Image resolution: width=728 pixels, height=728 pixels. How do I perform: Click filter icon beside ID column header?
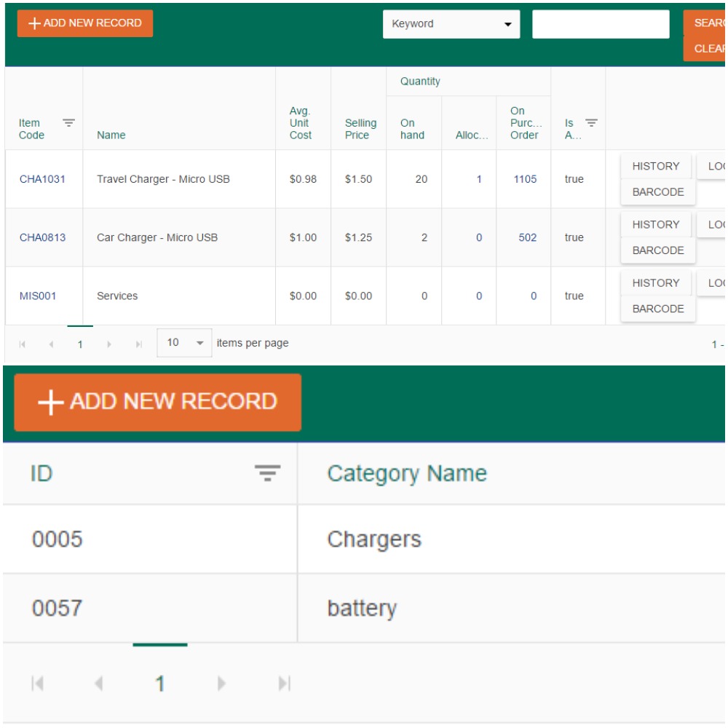coord(267,474)
